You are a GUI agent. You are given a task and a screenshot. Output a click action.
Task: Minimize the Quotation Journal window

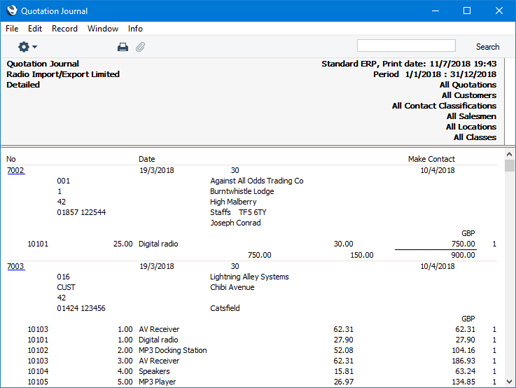435,11
